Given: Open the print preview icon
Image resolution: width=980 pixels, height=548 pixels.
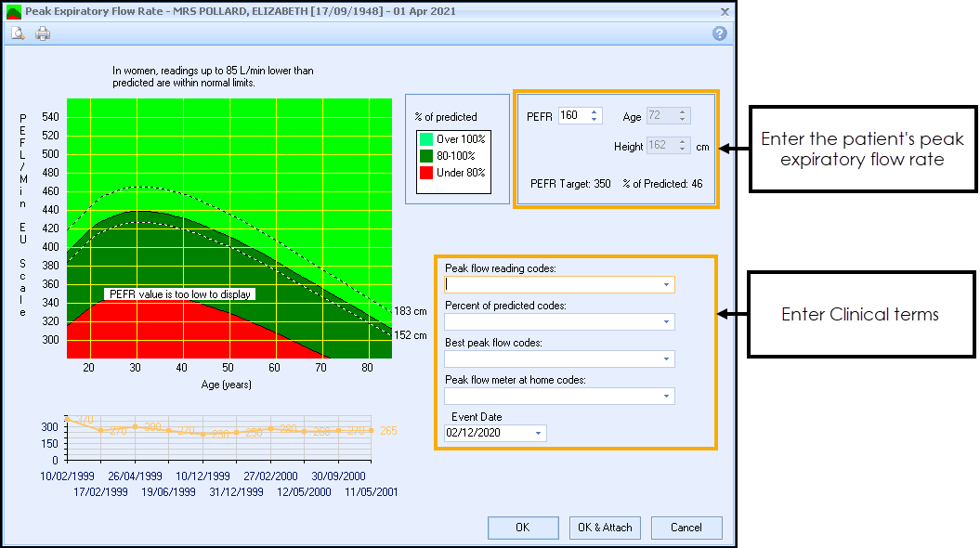Looking at the screenshot, I should (19, 32).
